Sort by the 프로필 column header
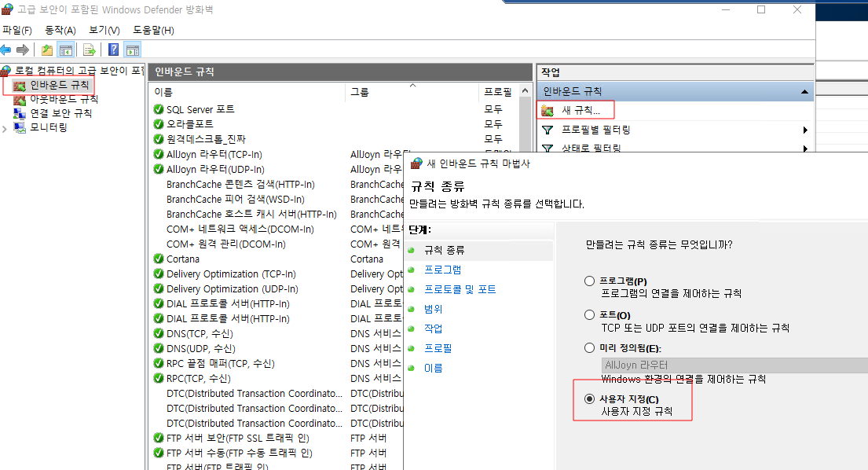 point(498,92)
